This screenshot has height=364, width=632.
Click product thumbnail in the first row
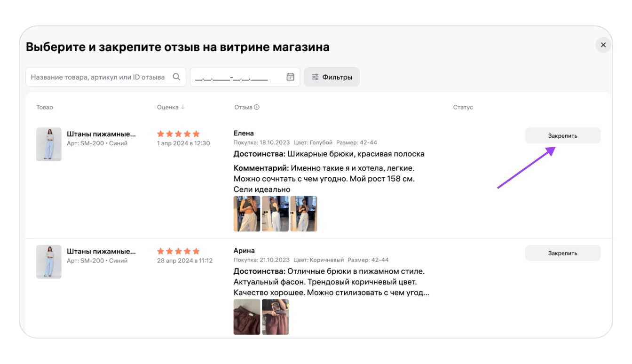tap(49, 144)
